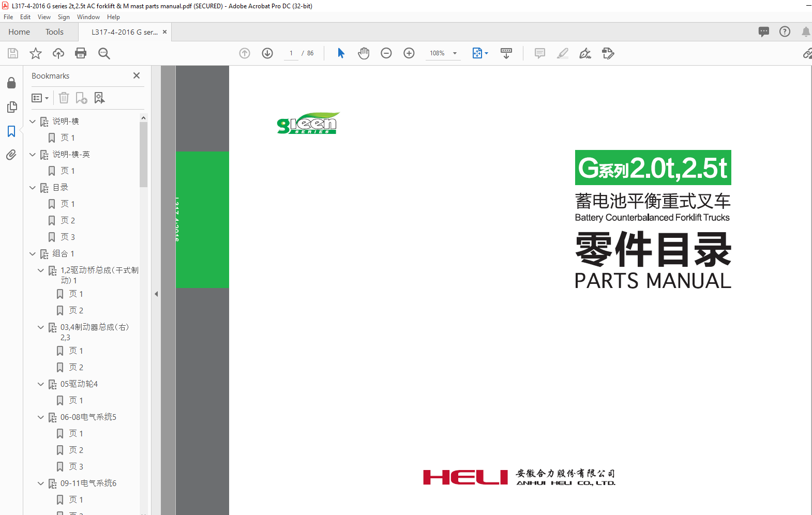Click the Save file icon
Image resolution: width=812 pixels, height=515 pixels.
pos(13,53)
